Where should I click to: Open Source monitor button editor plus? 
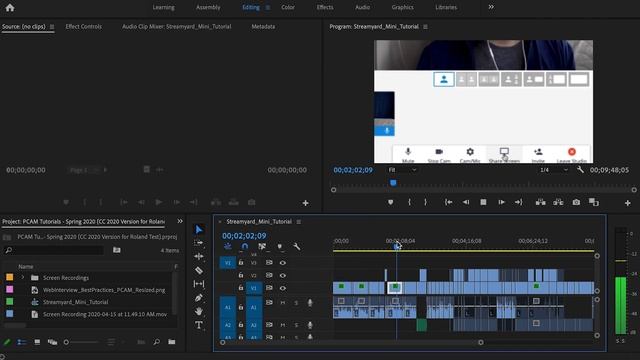(305, 203)
